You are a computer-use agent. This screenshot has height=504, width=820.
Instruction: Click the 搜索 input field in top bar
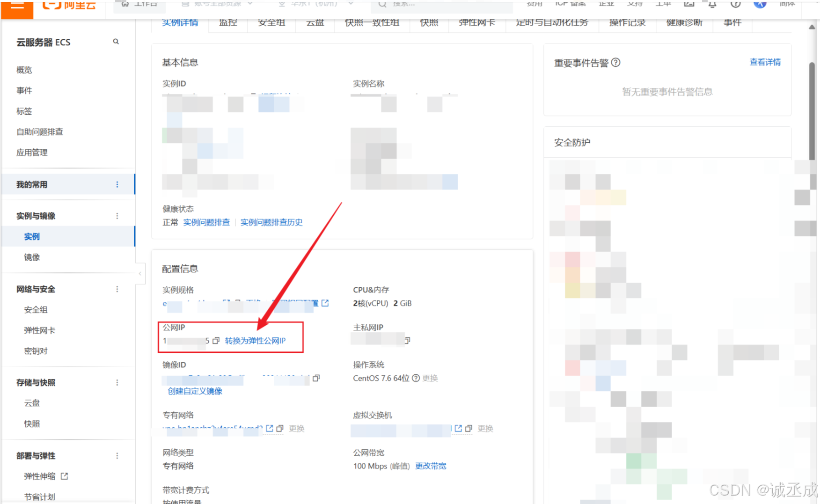[x=440, y=5]
